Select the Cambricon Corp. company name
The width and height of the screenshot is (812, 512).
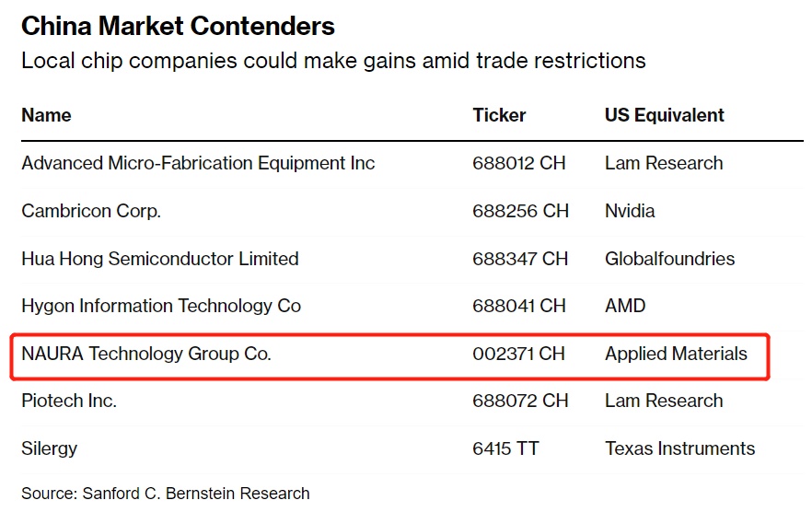(x=91, y=211)
